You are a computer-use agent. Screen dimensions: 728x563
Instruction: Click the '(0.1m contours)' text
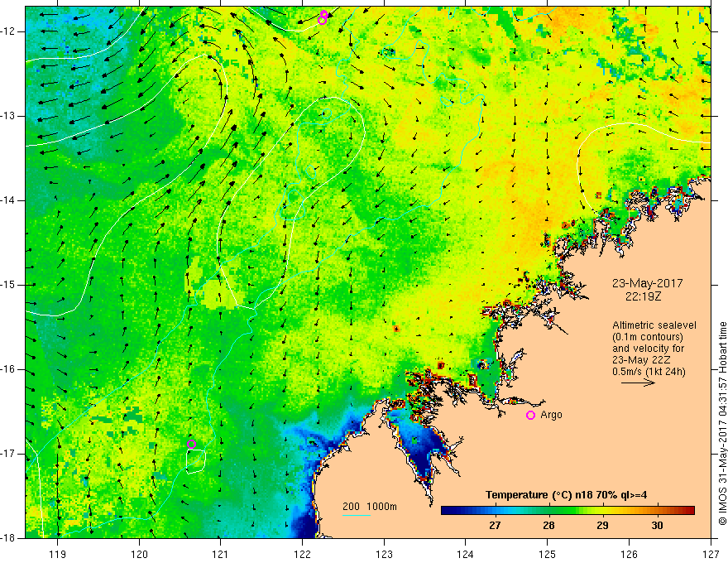coord(648,337)
